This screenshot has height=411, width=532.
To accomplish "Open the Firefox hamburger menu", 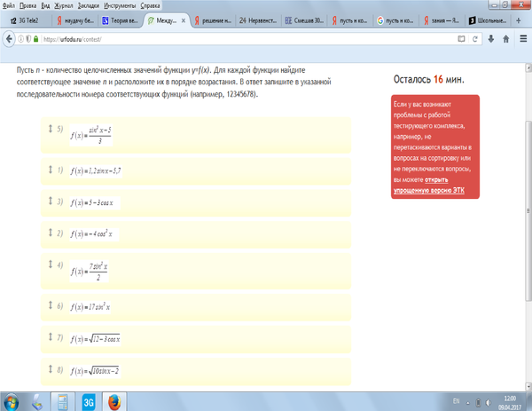I will point(522,38).
